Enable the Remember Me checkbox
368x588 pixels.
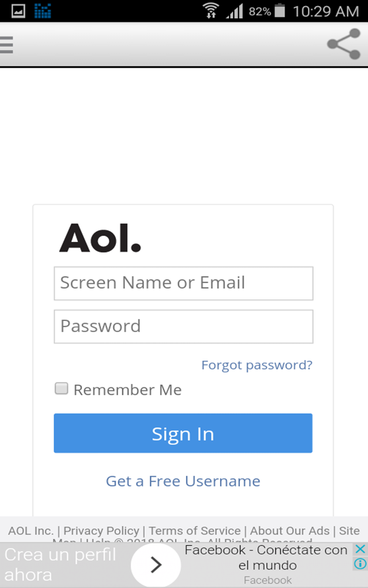tap(62, 389)
